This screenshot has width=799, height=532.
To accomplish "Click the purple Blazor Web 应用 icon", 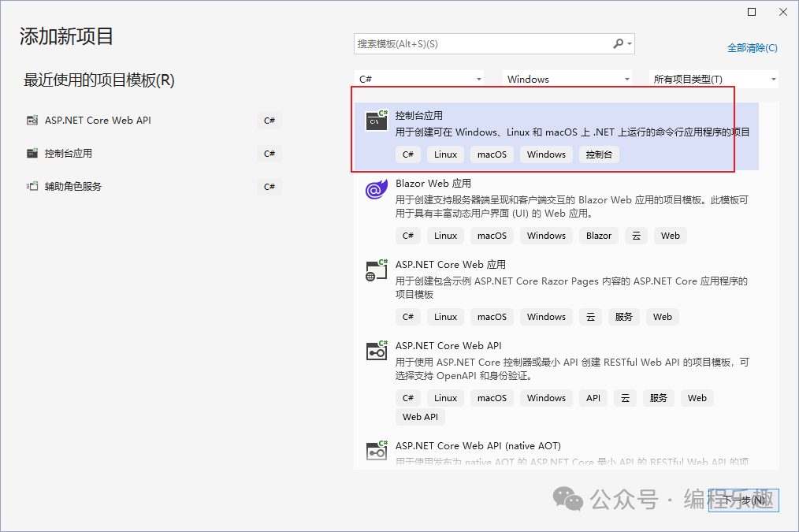I will [x=376, y=188].
